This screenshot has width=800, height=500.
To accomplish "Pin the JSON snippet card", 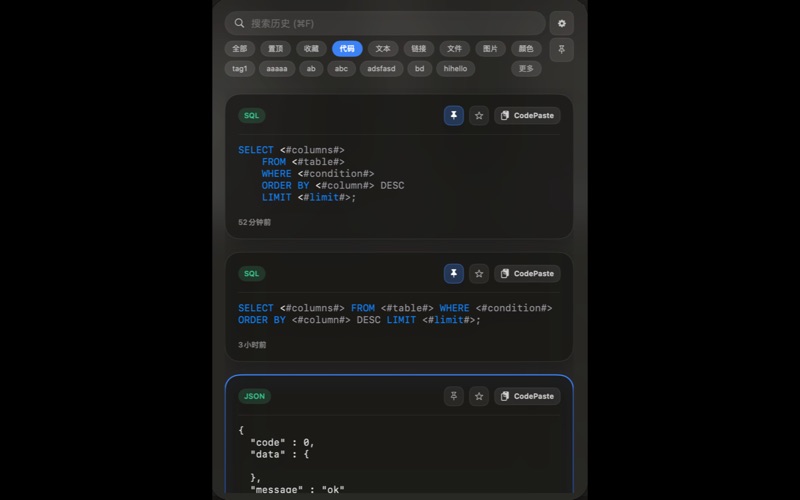I will coord(454,396).
